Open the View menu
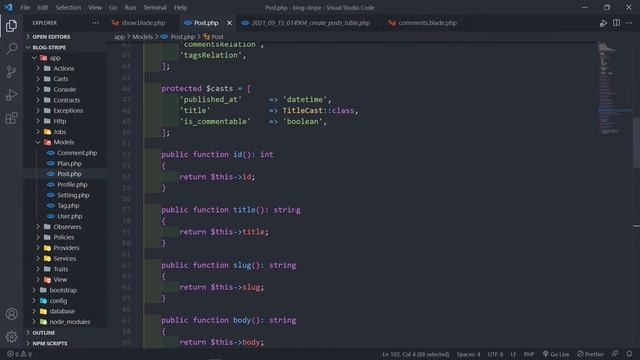The image size is (640, 360). (x=95, y=7)
